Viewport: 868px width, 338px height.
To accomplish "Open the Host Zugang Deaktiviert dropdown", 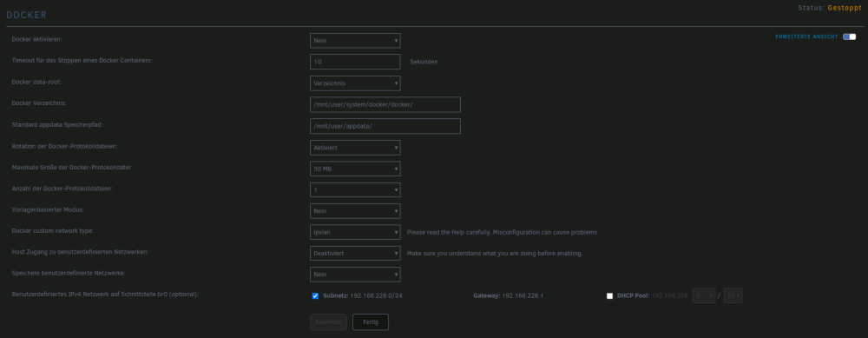I will pyautogui.click(x=355, y=253).
